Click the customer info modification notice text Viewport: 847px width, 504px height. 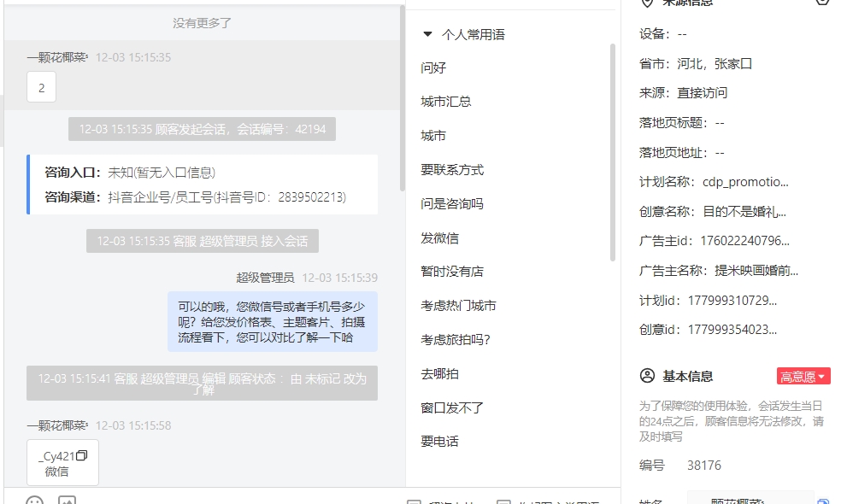click(x=732, y=421)
